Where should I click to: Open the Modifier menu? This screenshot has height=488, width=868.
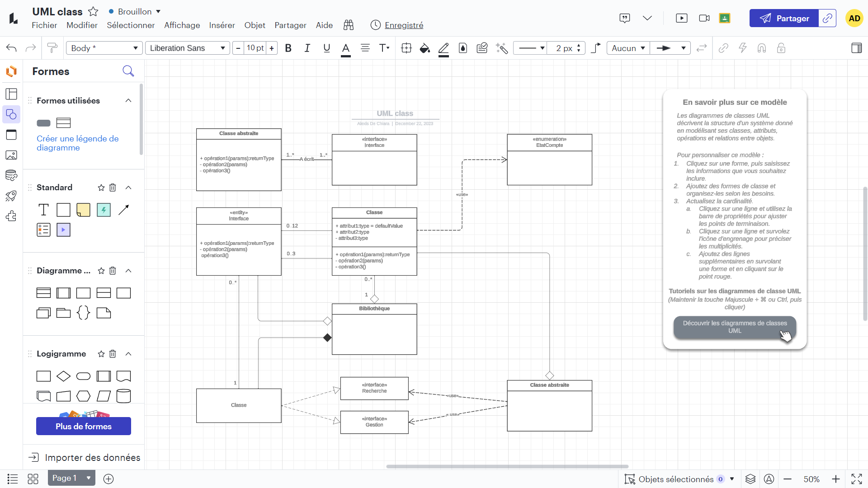82,25
